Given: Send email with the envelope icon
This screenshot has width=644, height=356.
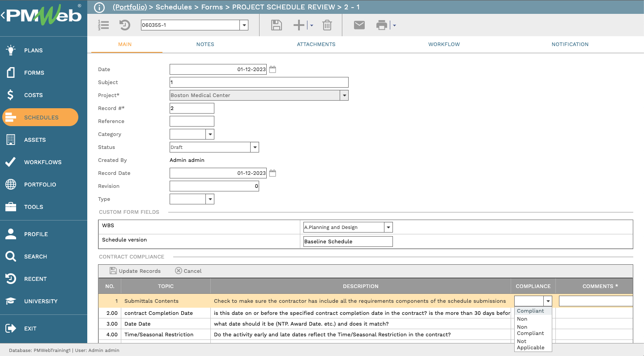Looking at the screenshot, I should point(359,25).
